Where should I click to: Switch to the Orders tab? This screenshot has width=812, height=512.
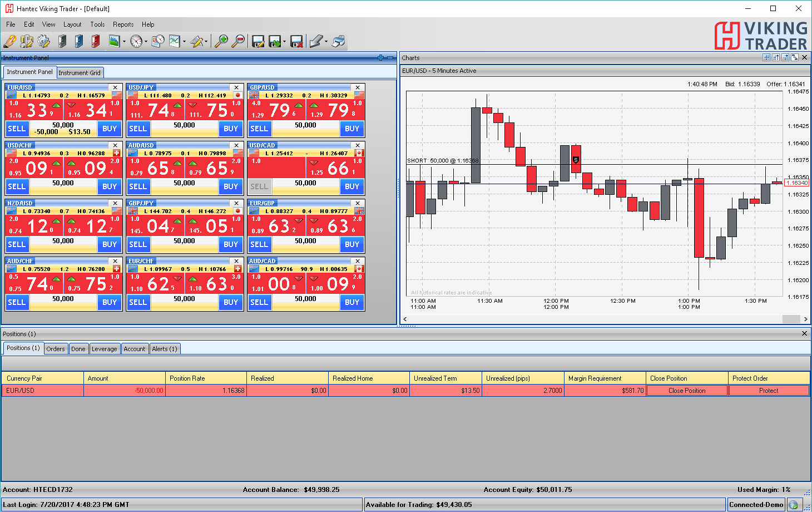(x=56, y=349)
